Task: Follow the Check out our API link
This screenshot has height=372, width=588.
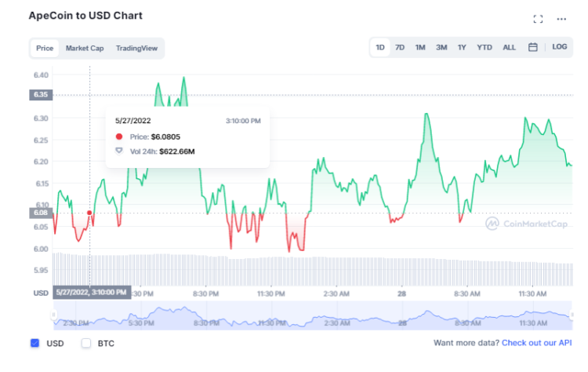Action: tap(536, 343)
